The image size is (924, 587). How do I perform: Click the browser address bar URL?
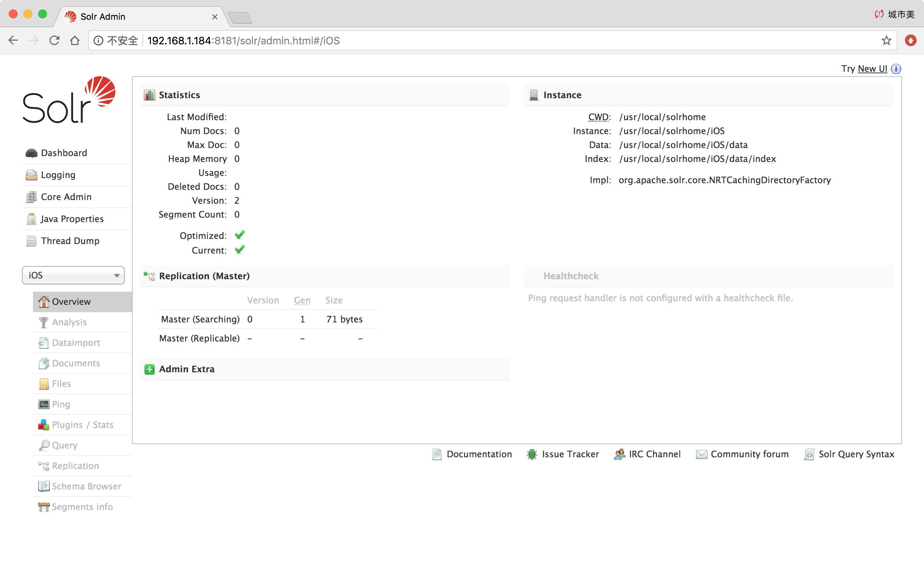(x=243, y=41)
